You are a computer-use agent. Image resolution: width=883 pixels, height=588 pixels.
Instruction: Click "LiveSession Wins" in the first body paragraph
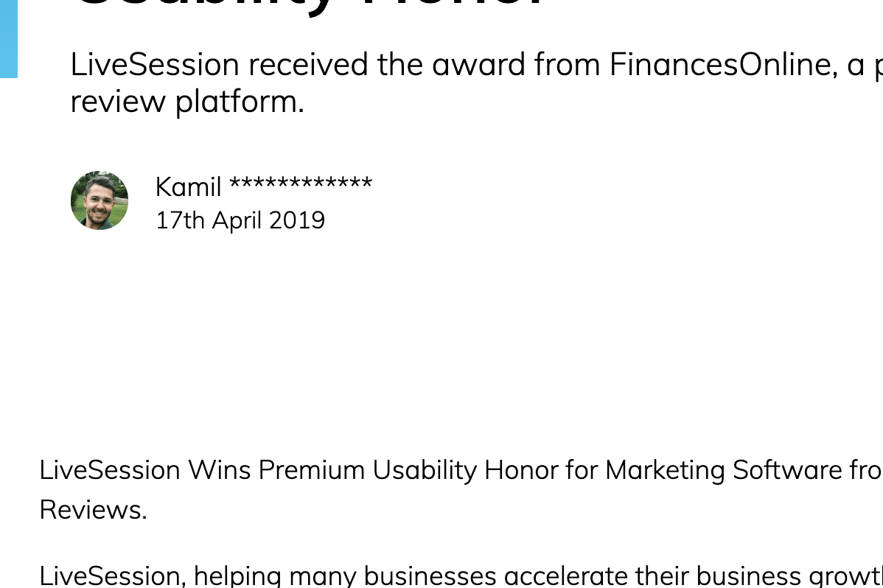coord(145,470)
